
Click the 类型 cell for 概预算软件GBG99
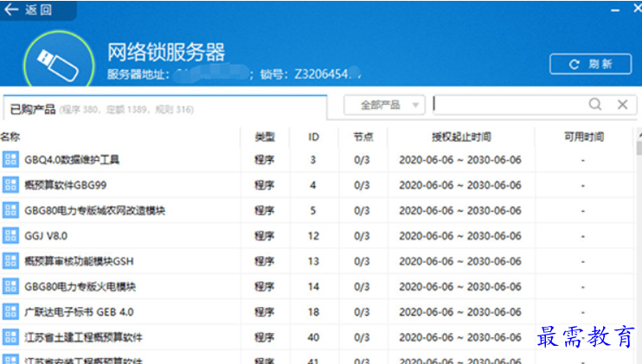(265, 185)
